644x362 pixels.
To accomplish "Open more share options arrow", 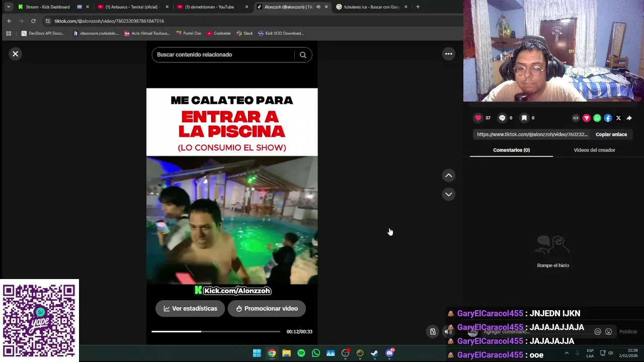I will click(629, 118).
